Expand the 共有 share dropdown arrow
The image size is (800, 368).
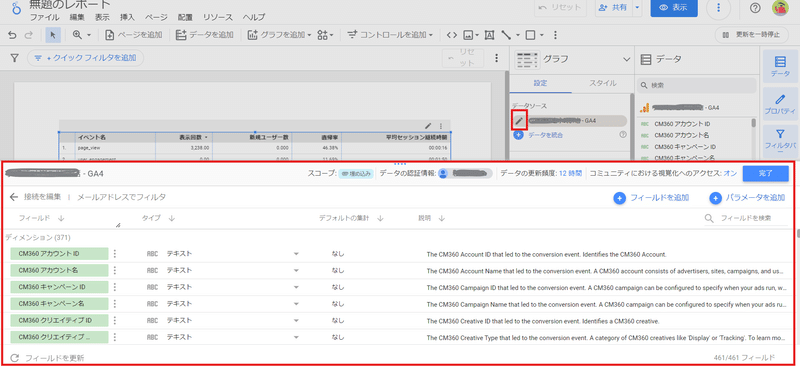(637, 8)
